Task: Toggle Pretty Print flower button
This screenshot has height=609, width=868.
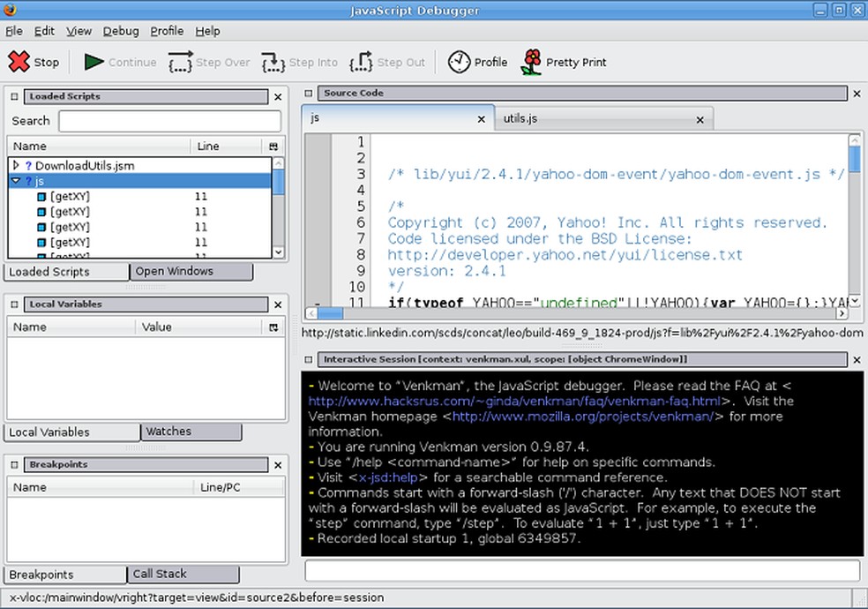Action: [x=531, y=62]
